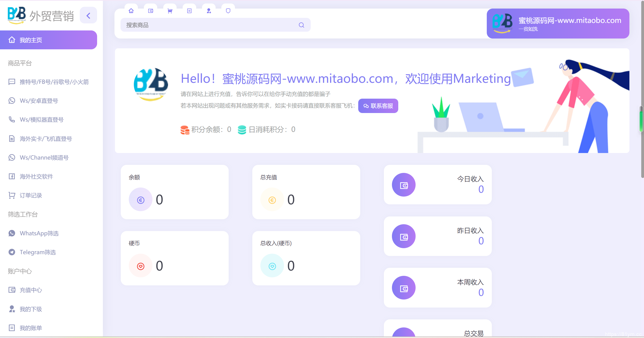
Task: Open the 订单记录 sidebar entry
Action: click(x=31, y=195)
